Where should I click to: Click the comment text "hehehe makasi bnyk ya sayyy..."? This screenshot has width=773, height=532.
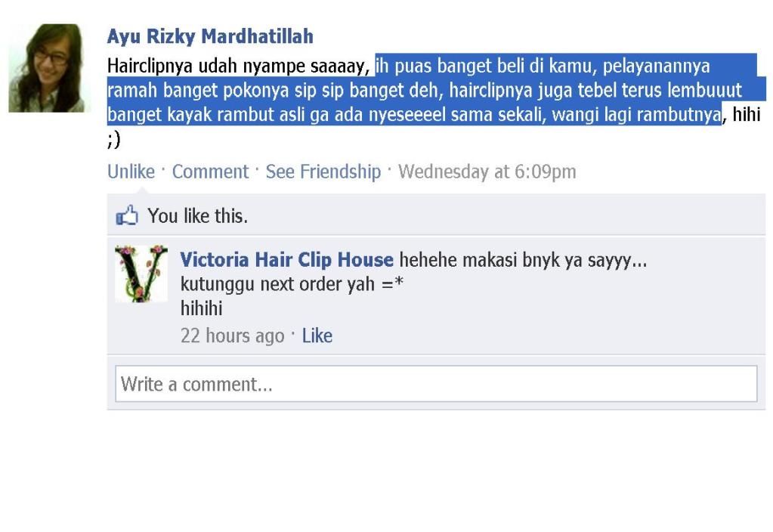tap(523, 260)
